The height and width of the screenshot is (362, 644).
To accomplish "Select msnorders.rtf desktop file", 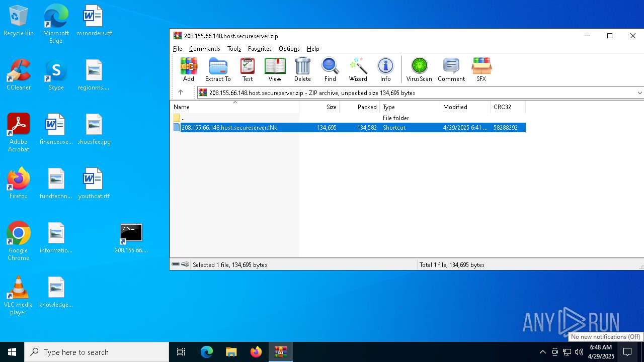I will 94,21.
